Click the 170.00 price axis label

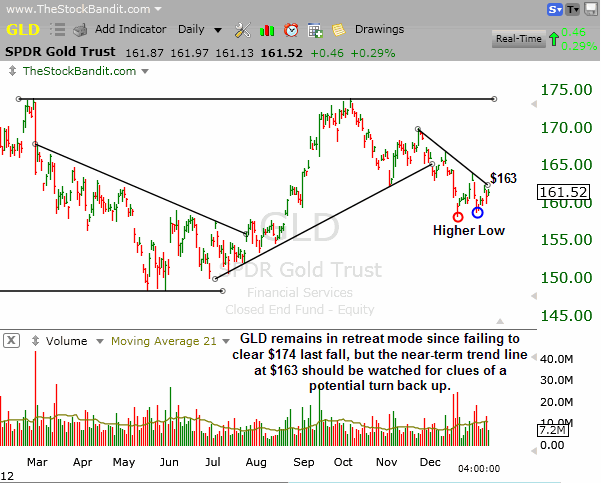(566, 127)
